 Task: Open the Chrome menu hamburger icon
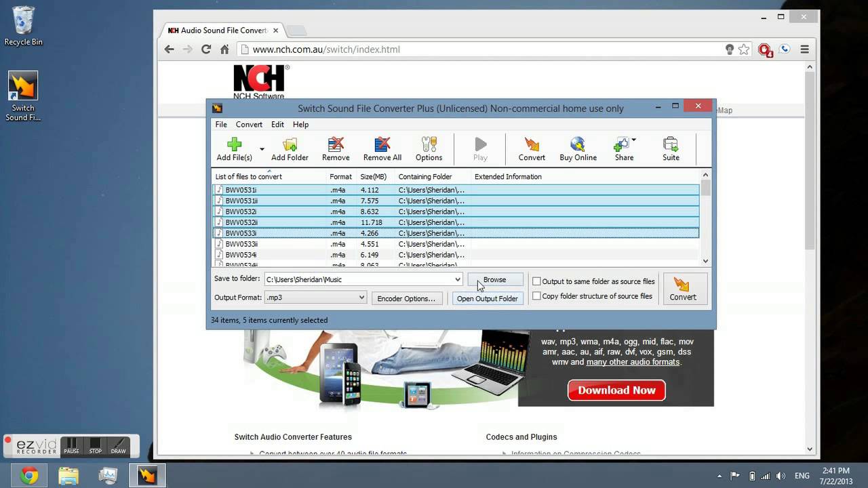(805, 49)
